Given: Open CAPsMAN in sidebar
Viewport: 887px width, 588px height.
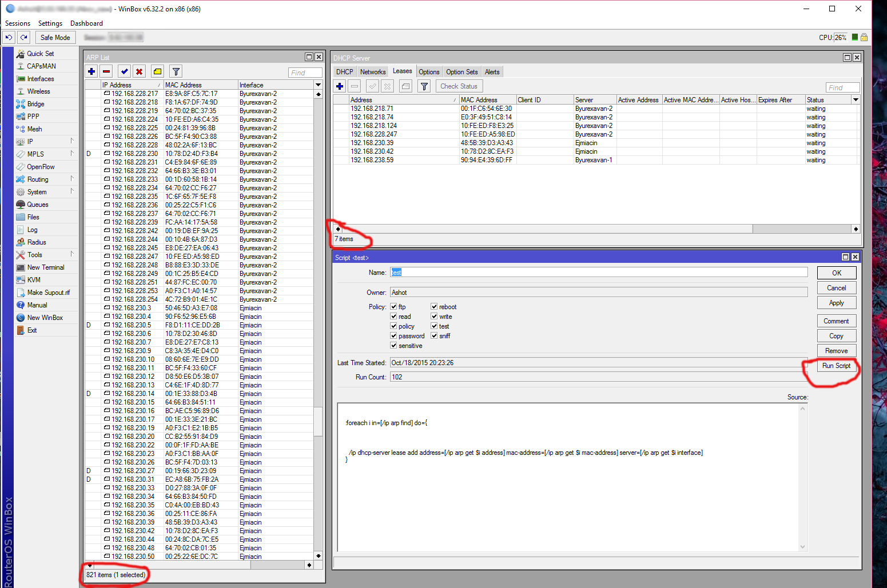Looking at the screenshot, I should 41,66.
